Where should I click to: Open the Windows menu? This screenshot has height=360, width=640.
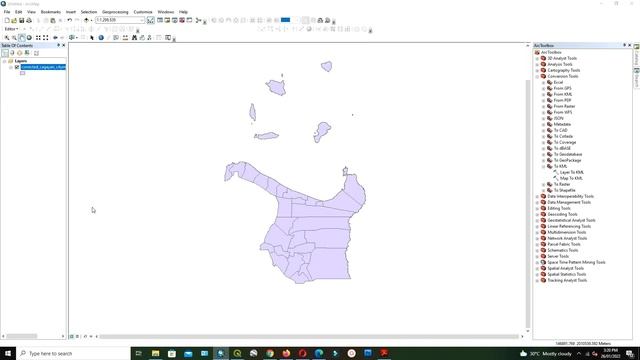click(x=166, y=12)
